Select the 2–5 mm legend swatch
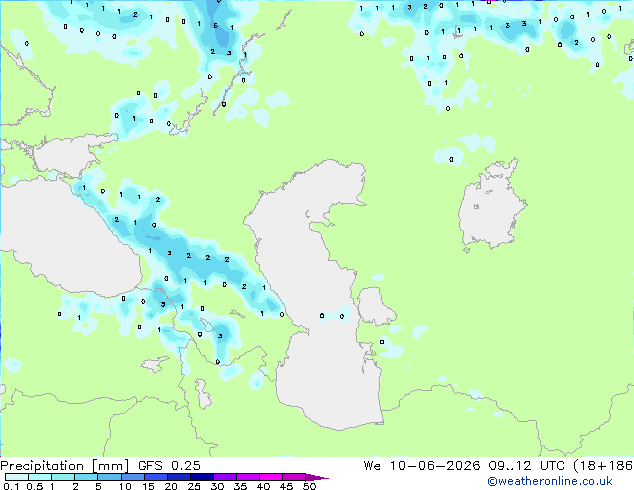This screenshot has width=634, height=490. pos(86,477)
